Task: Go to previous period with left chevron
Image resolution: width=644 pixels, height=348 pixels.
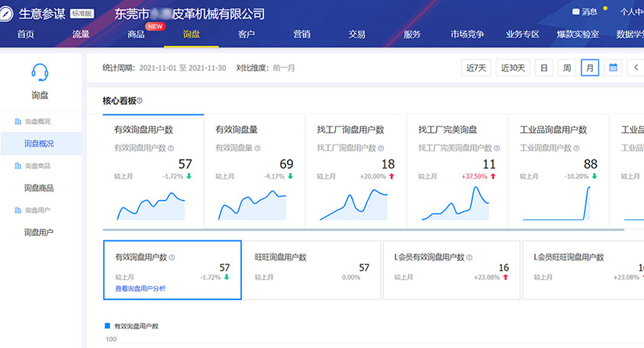Action: 636,67
